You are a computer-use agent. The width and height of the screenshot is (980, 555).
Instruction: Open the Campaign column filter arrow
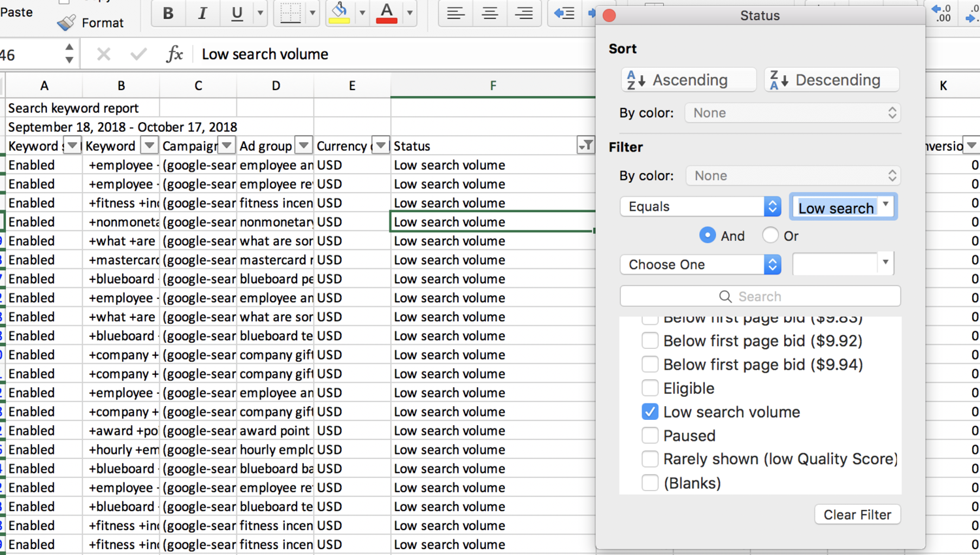click(225, 145)
